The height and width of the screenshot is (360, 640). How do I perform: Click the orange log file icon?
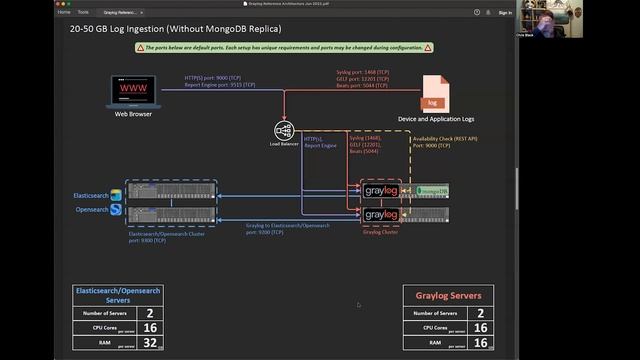tap(435, 94)
